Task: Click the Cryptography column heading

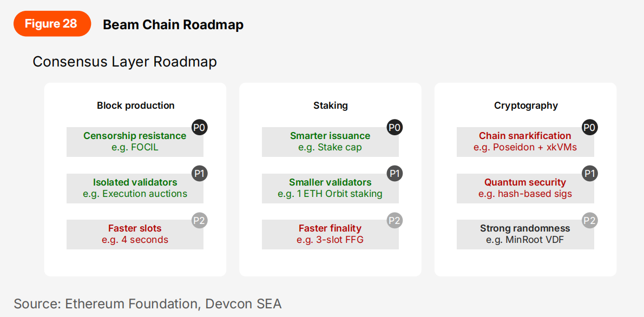Action: coord(525,105)
